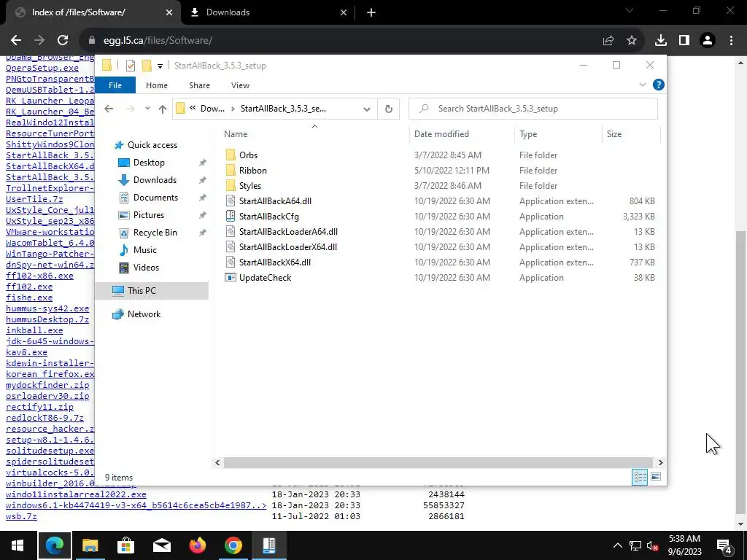
Task: Open a new Chrome tab
Action: 371,12
